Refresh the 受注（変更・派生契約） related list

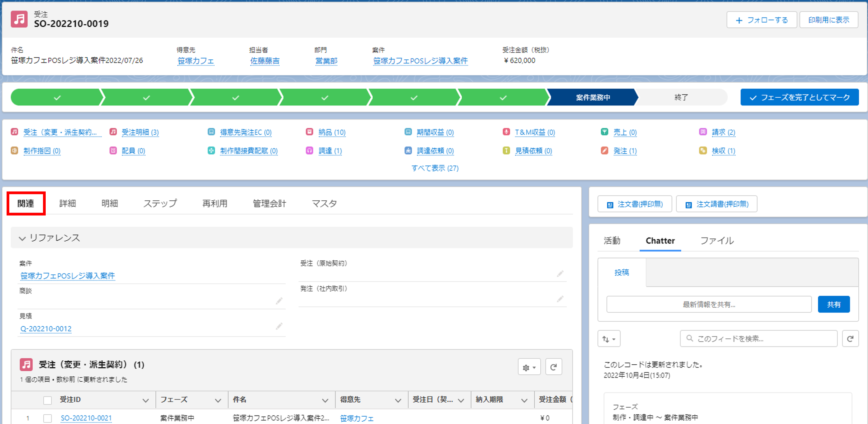553,367
